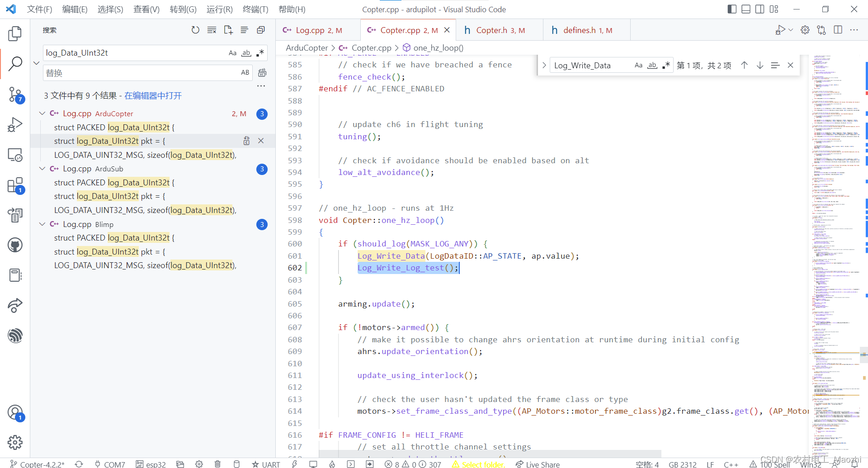The image size is (868, 468).
Task: Toggle panel layout button in title bar
Action: tap(746, 9)
